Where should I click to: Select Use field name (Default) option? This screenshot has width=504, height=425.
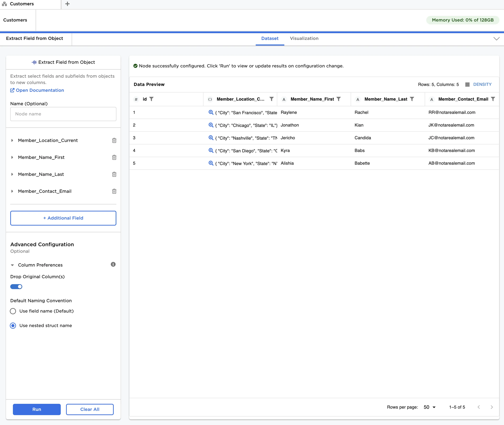(x=13, y=311)
